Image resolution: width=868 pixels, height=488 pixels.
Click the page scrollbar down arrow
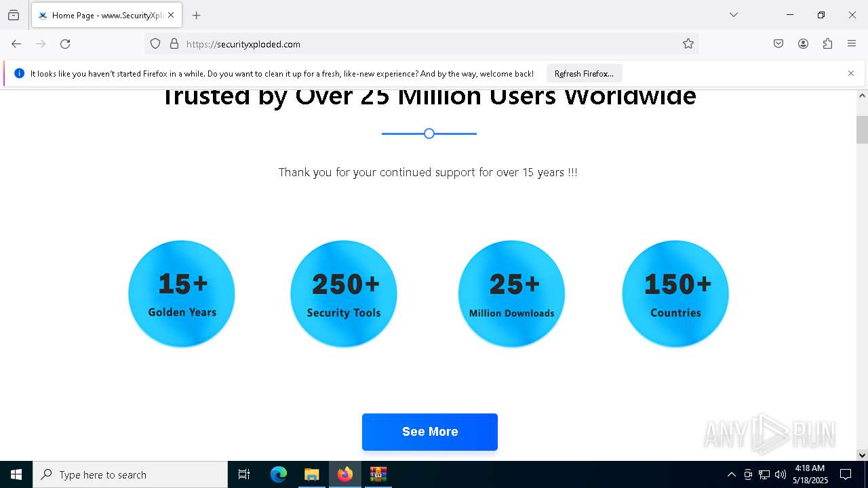(862, 455)
